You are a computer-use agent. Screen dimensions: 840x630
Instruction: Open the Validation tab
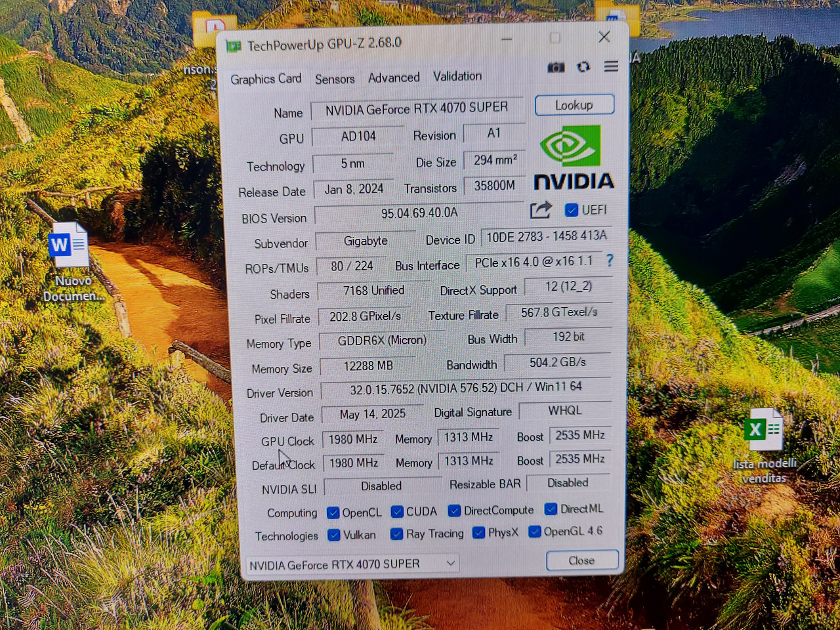(457, 76)
